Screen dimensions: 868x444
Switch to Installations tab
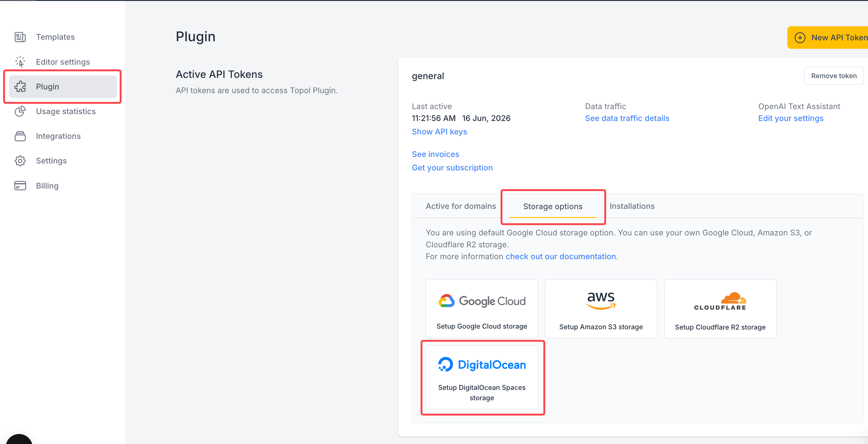tap(632, 206)
